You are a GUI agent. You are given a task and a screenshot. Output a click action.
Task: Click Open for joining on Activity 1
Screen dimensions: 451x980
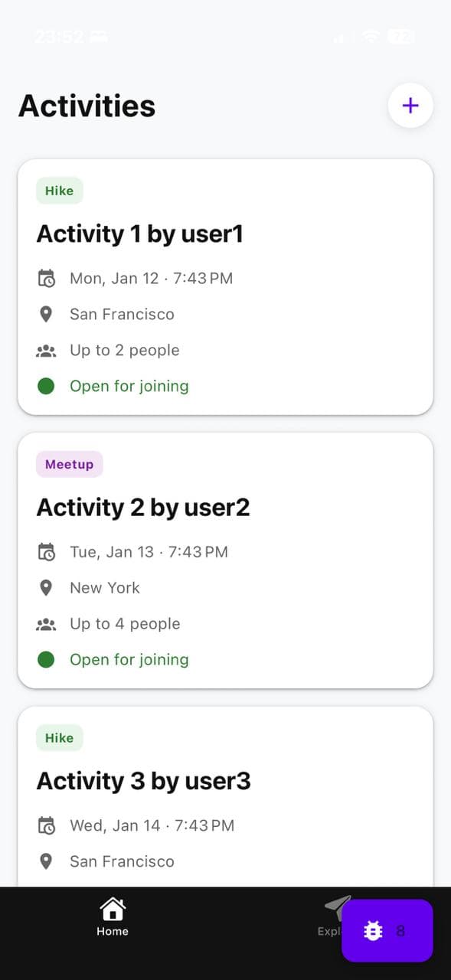tap(129, 386)
